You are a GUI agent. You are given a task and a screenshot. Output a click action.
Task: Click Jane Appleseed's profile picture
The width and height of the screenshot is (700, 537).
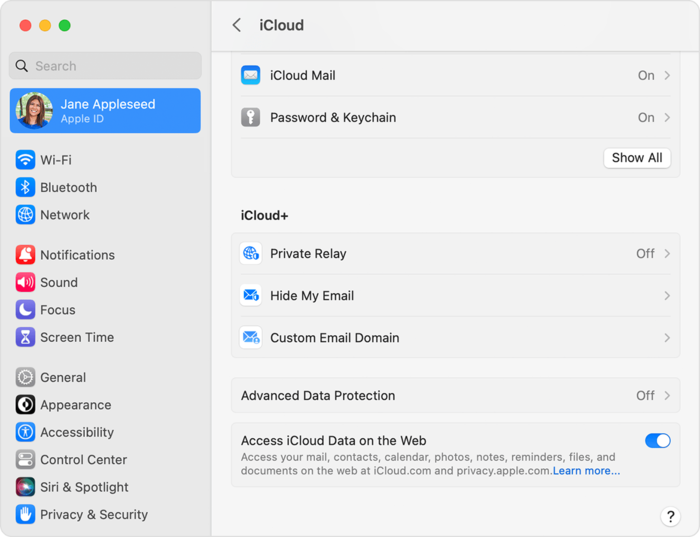tap(34, 110)
